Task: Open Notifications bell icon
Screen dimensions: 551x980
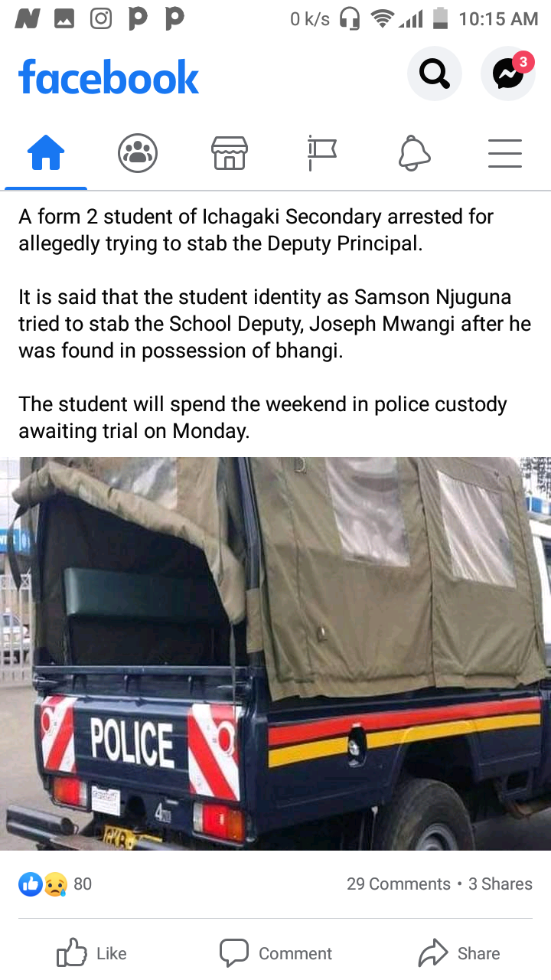Action: tap(414, 153)
